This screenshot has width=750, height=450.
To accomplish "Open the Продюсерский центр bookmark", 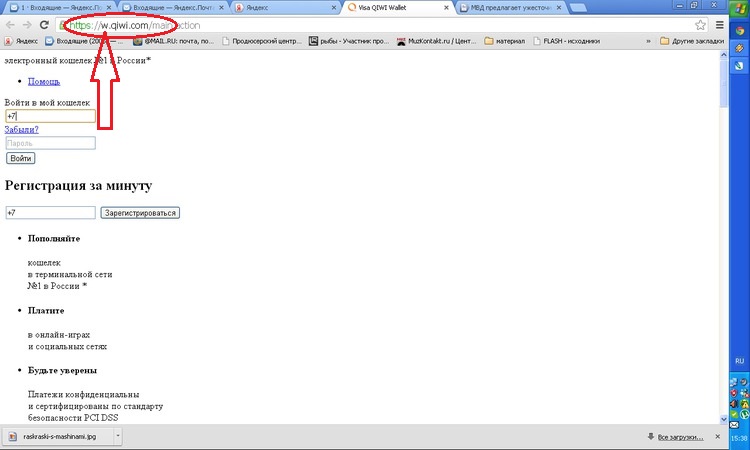I will [262, 41].
